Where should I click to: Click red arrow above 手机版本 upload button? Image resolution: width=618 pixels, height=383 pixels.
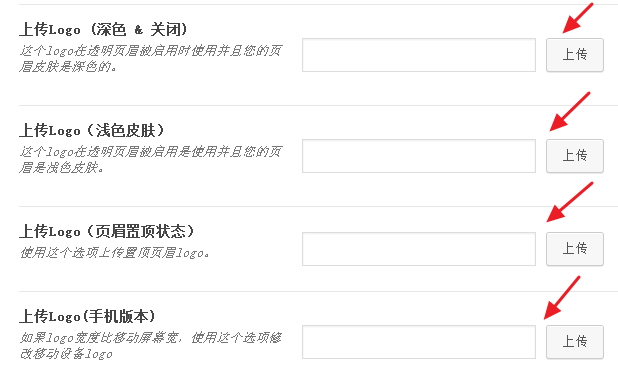click(x=562, y=297)
